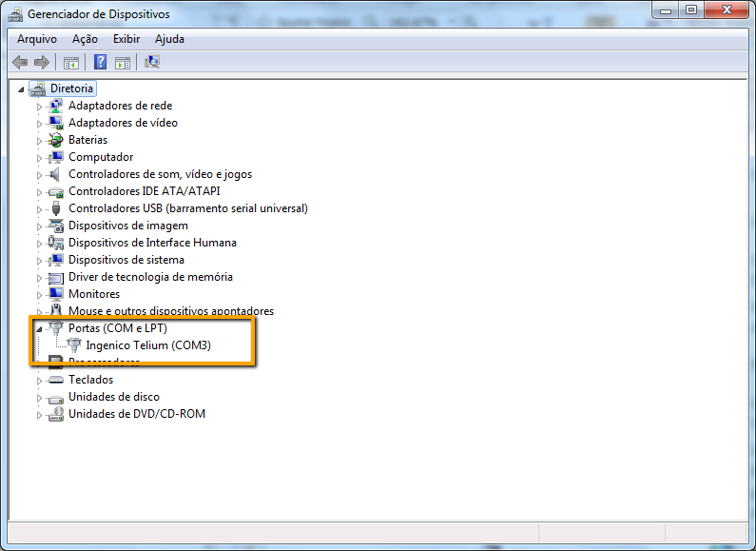Click the Back arrow toolbar icon
The image size is (756, 551).
[x=20, y=62]
